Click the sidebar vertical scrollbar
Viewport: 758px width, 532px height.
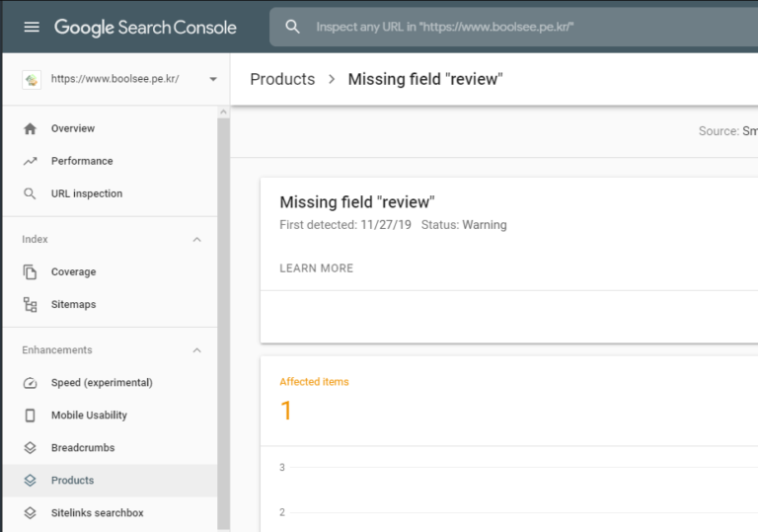click(223, 323)
